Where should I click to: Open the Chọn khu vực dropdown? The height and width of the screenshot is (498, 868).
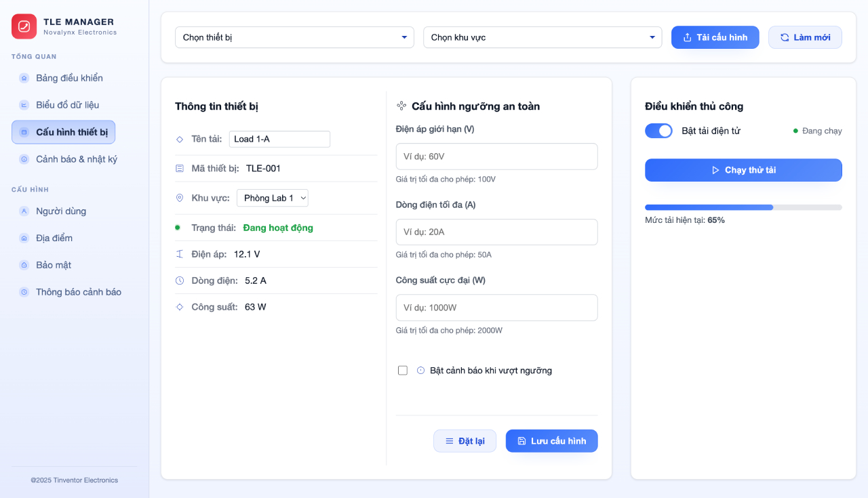[x=542, y=37]
